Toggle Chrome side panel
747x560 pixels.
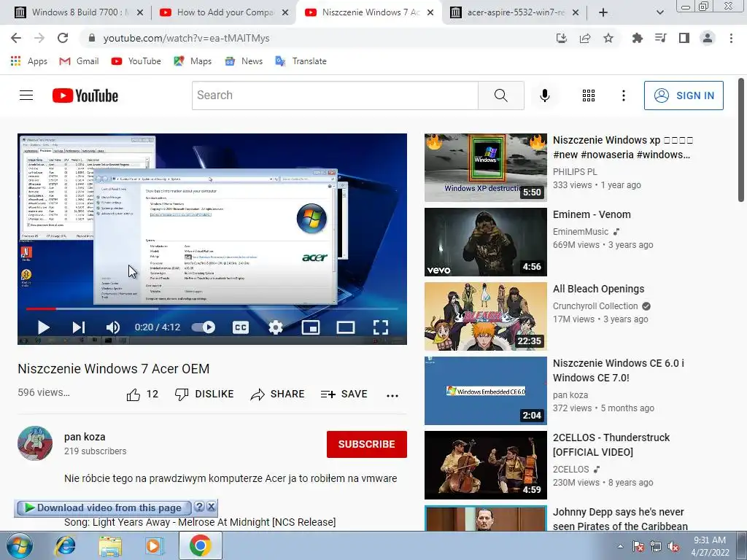click(684, 38)
